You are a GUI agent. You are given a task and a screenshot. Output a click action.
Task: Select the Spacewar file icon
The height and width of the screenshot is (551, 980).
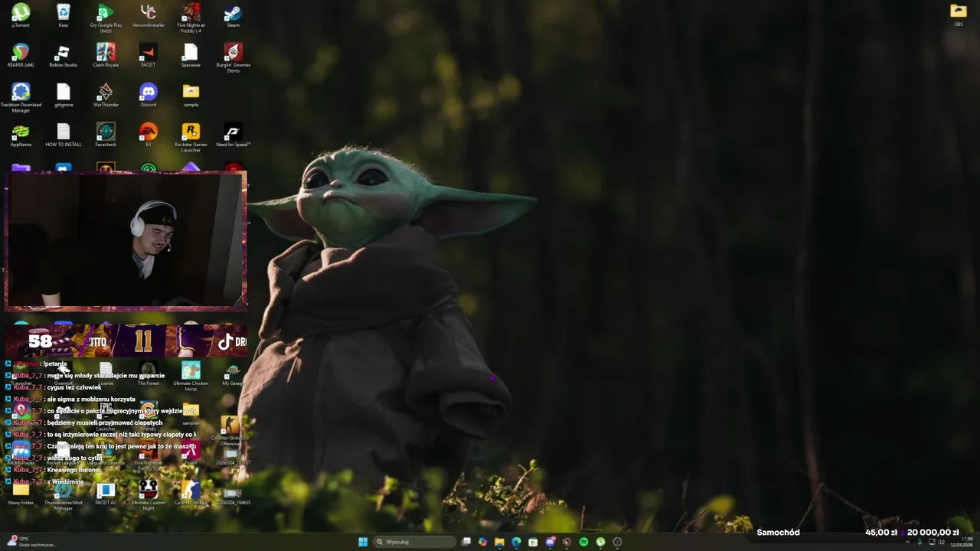[x=191, y=55]
